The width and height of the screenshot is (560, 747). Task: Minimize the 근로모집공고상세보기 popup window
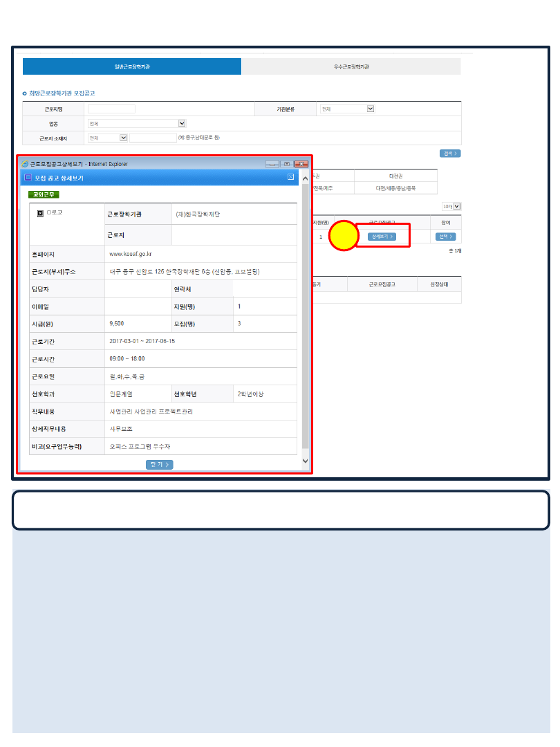[x=272, y=164]
